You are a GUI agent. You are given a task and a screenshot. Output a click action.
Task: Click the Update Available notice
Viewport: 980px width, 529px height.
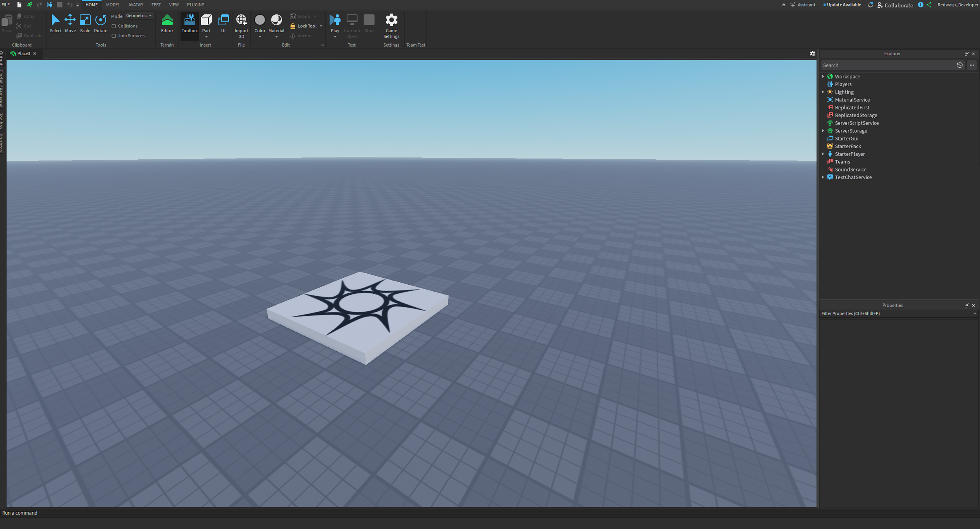842,4
